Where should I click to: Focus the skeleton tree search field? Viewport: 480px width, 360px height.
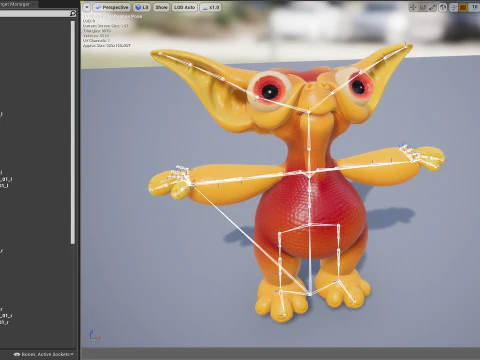click(34, 13)
